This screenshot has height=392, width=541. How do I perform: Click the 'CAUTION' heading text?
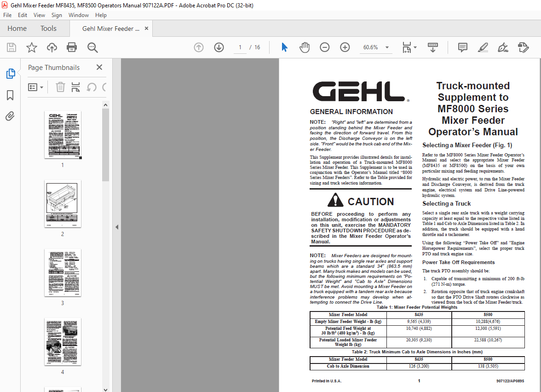coord(371,202)
